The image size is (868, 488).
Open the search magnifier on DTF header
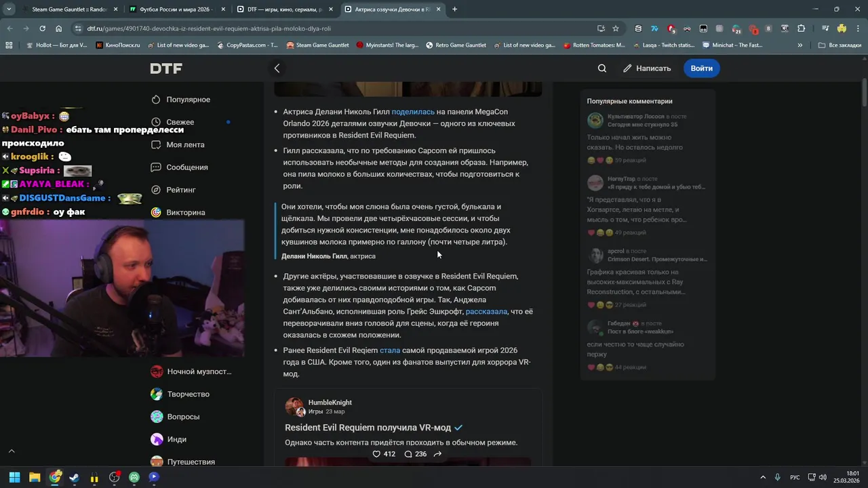point(602,68)
